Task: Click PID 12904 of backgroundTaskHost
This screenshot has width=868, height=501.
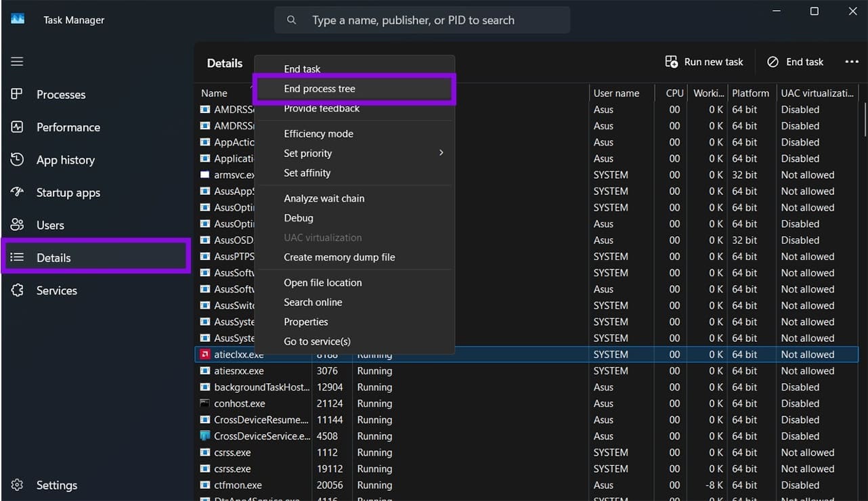Action: [330, 387]
